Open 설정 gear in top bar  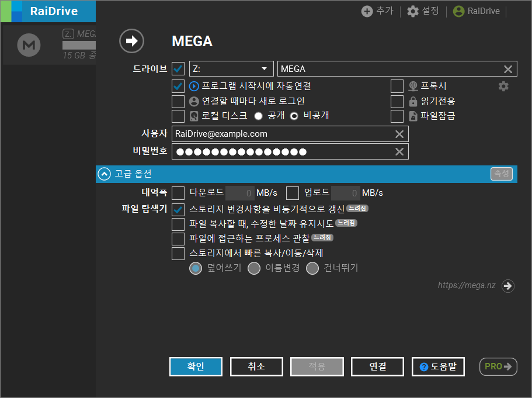coord(412,11)
